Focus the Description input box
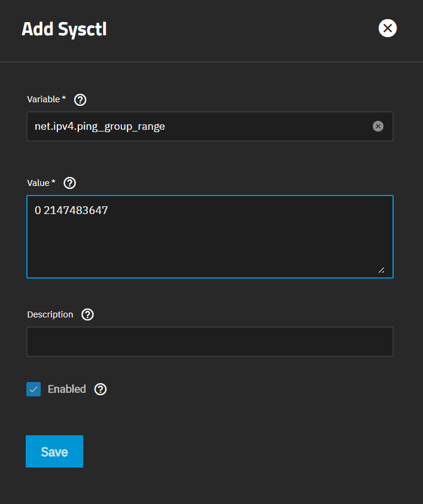The image size is (423, 504). [x=209, y=341]
